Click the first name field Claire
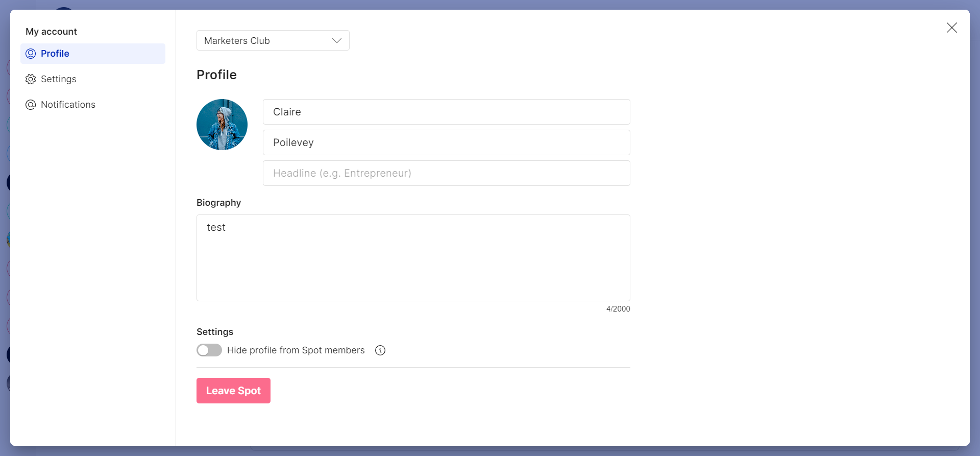This screenshot has height=456, width=980. 446,112
